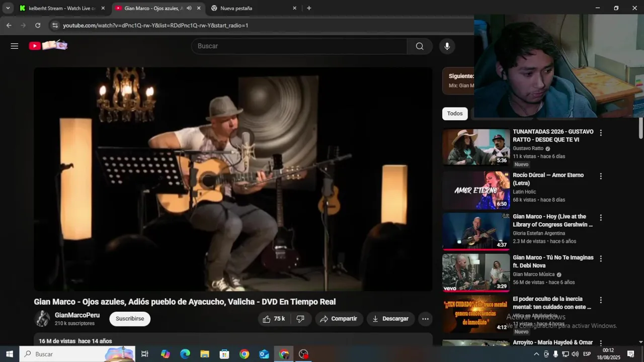Mute the Gian Marco tab speaker icon
This screenshot has height=362, width=644.
pyautogui.click(x=189, y=8)
